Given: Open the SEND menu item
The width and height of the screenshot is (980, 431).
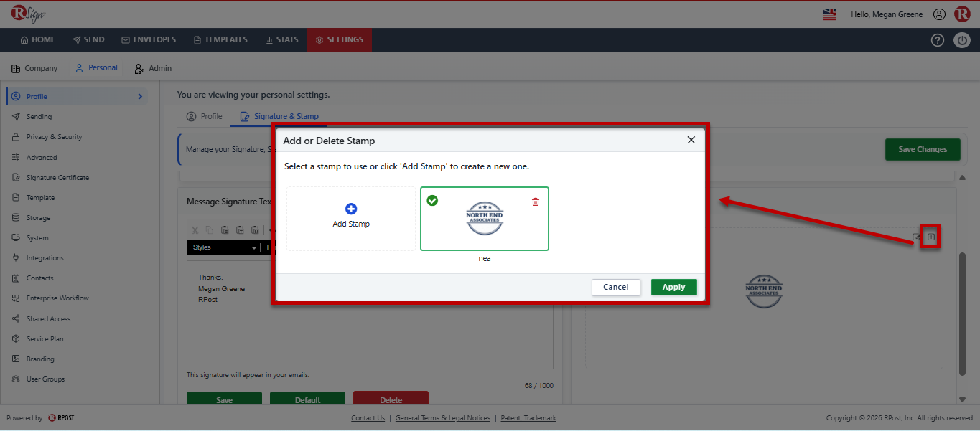Looking at the screenshot, I should [89, 40].
